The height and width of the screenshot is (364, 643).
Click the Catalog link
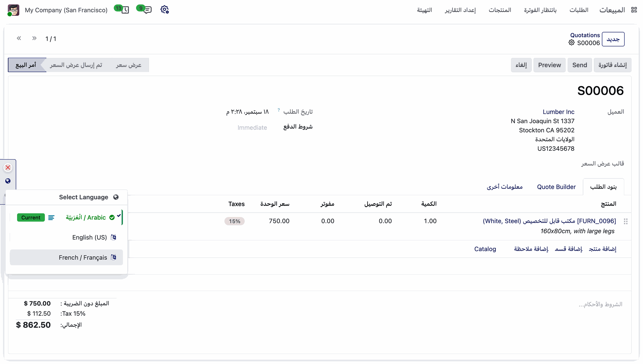(485, 249)
